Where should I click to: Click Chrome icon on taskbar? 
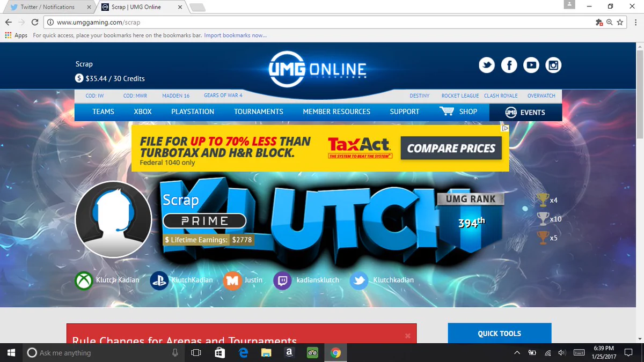(x=336, y=352)
